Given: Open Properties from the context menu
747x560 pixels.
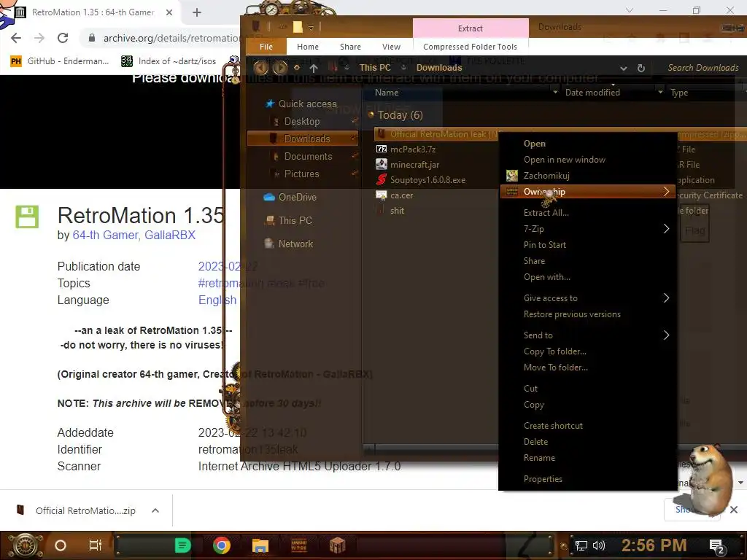Looking at the screenshot, I should click(543, 479).
